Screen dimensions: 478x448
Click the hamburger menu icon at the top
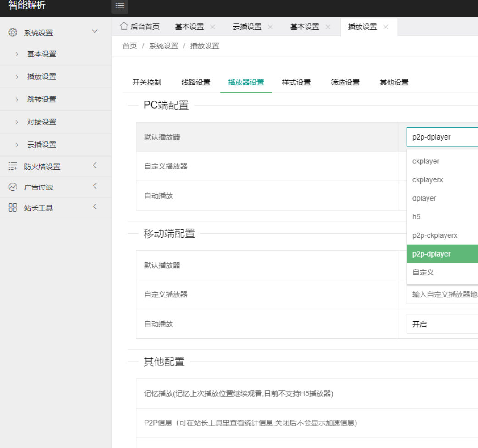coord(119,7)
